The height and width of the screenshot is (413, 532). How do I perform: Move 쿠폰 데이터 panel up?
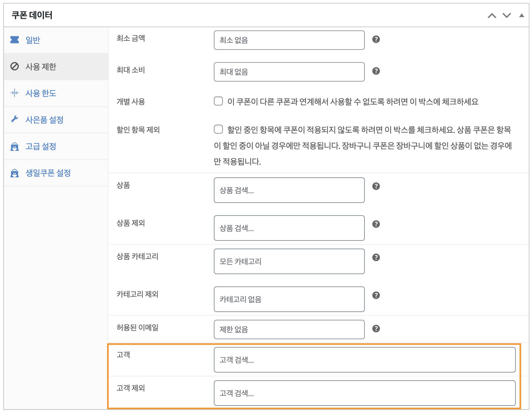[492, 16]
